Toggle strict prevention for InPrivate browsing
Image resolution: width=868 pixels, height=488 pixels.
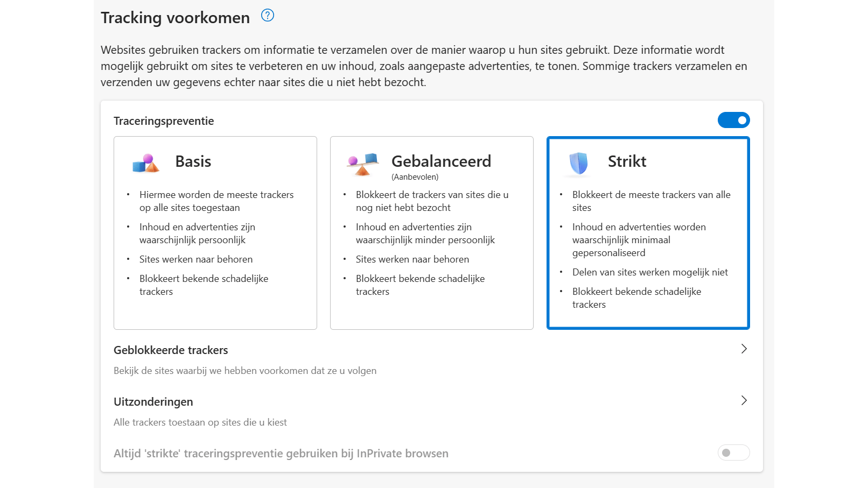pyautogui.click(x=733, y=452)
